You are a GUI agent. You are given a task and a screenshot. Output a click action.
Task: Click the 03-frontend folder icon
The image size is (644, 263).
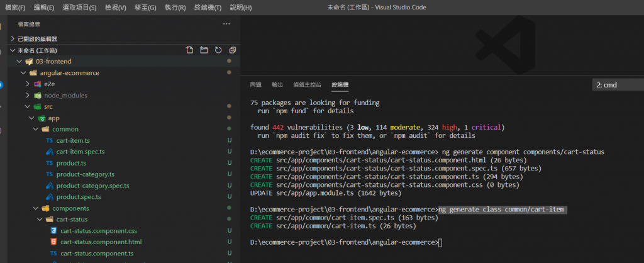pyautogui.click(x=29, y=61)
